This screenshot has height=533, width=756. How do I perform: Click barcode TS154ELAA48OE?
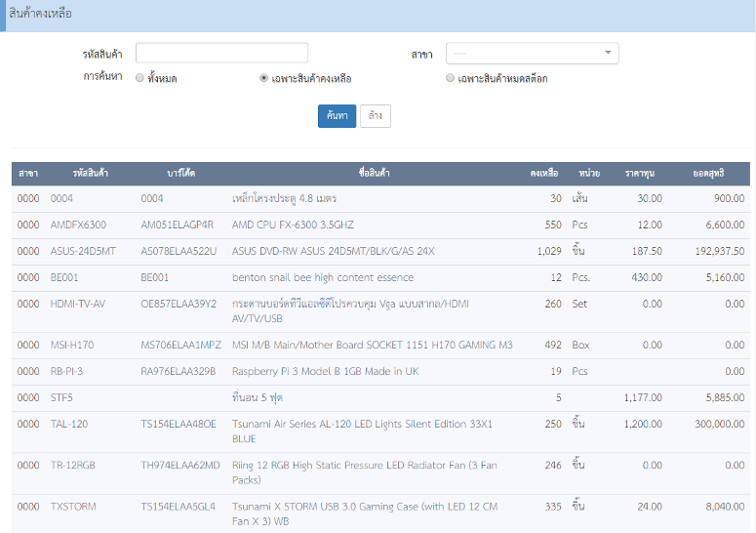[x=179, y=425]
